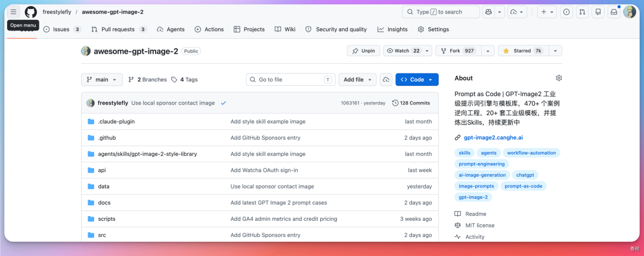Open repository Activity link
Viewport: 644px width, 256px height.
click(x=470, y=237)
